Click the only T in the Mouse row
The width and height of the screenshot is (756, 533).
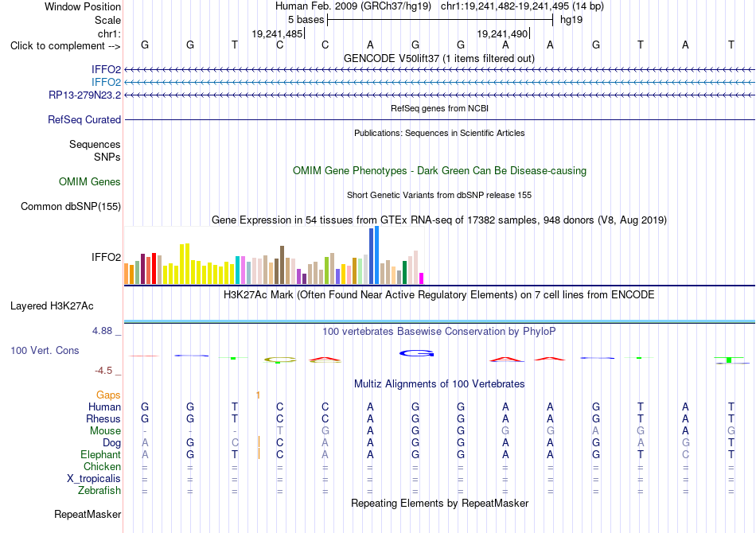pos(279,431)
